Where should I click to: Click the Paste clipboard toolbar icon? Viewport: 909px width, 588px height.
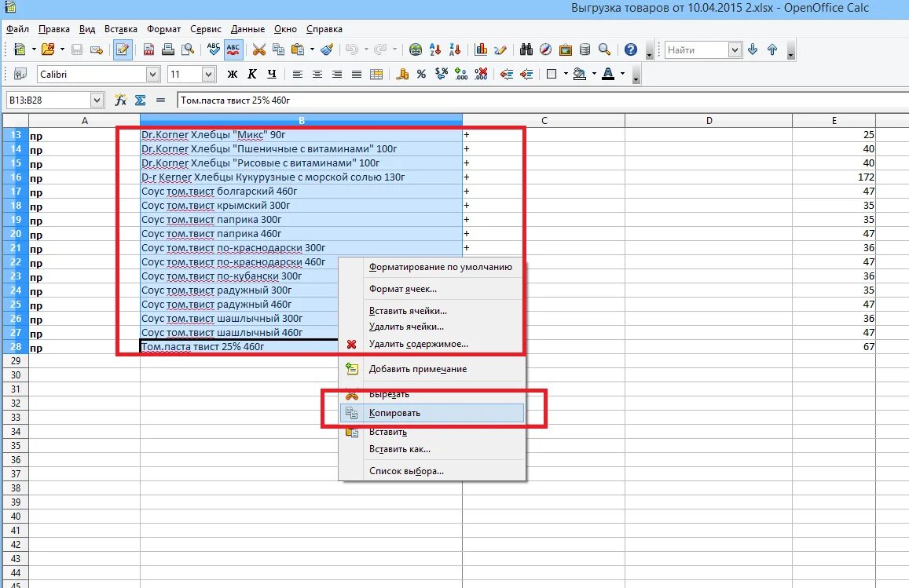pyautogui.click(x=298, y=49)
